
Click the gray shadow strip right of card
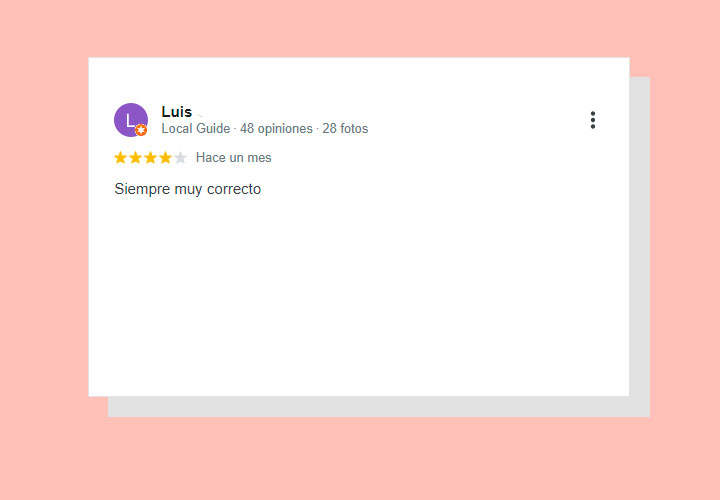point(640,236)
